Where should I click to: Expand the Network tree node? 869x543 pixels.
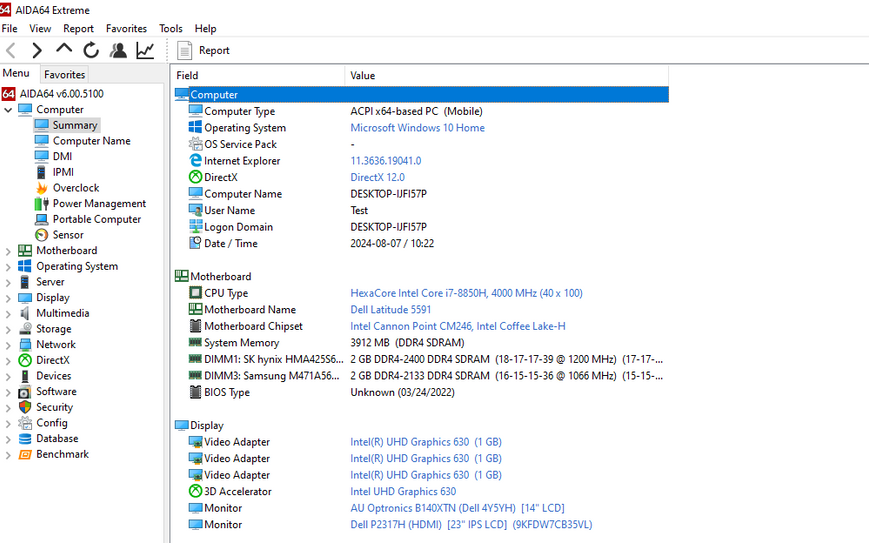tap(8, 345)
